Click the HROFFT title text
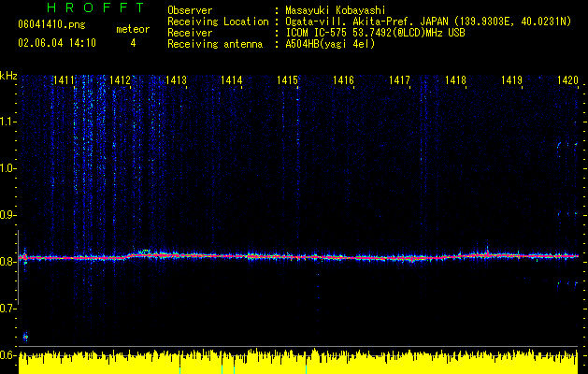 95,7
